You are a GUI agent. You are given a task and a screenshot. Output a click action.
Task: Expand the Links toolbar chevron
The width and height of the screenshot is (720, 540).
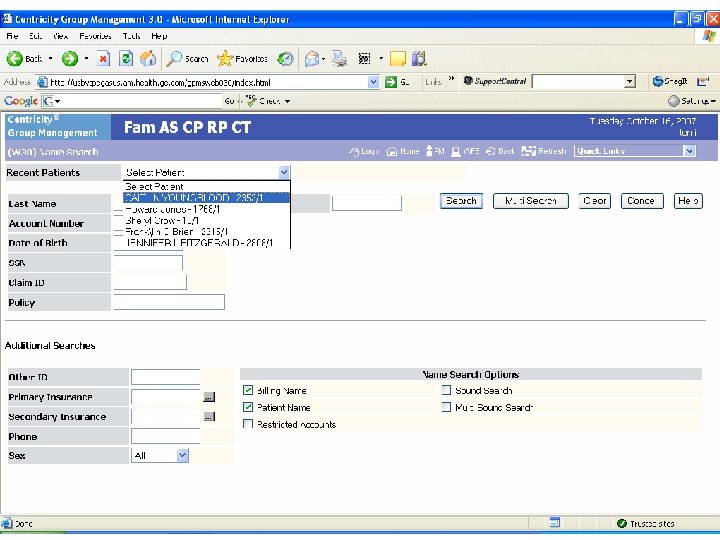coord(451,79)
